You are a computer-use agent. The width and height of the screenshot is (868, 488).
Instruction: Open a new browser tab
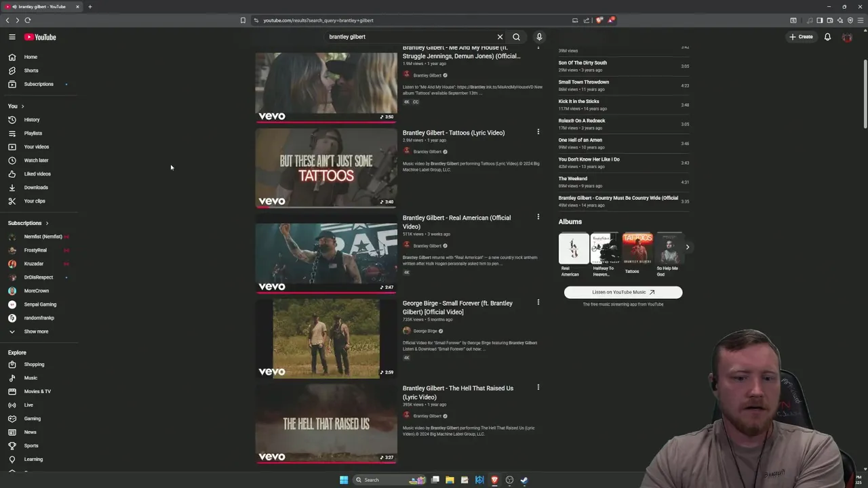point(90,7)
